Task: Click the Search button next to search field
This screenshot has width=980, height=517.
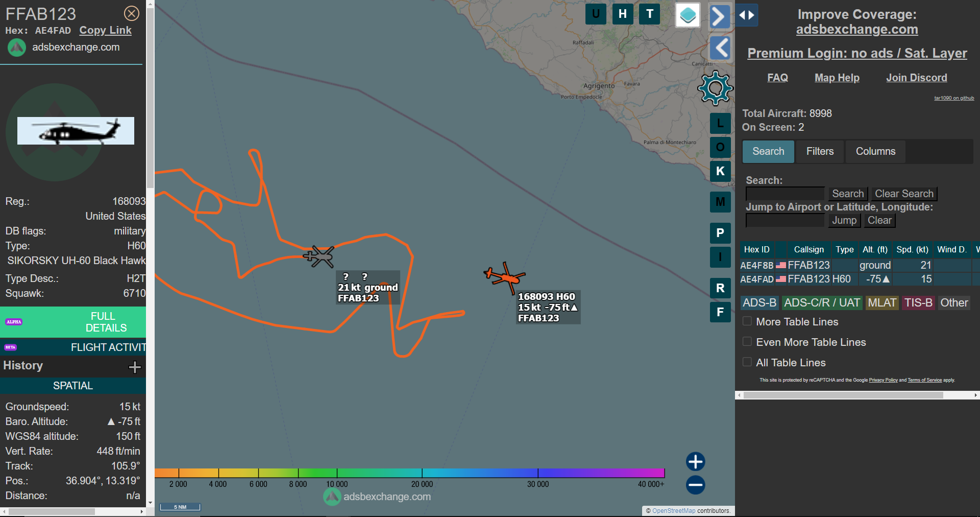Action: 848,194
